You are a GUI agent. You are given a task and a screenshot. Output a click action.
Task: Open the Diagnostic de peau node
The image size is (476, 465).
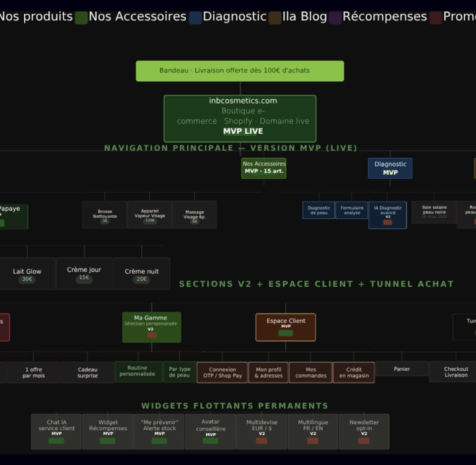(319, 210)
